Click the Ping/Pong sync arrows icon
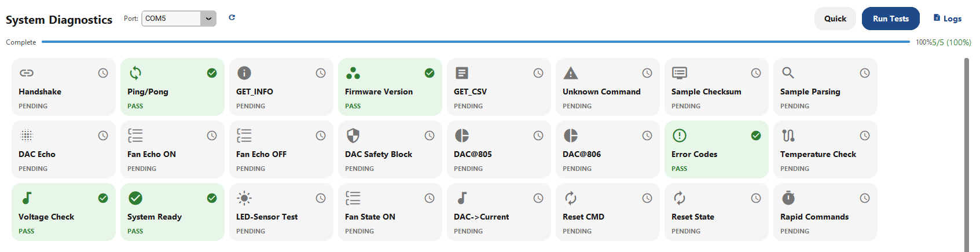 pyautogui.click(x=135, y=73)
